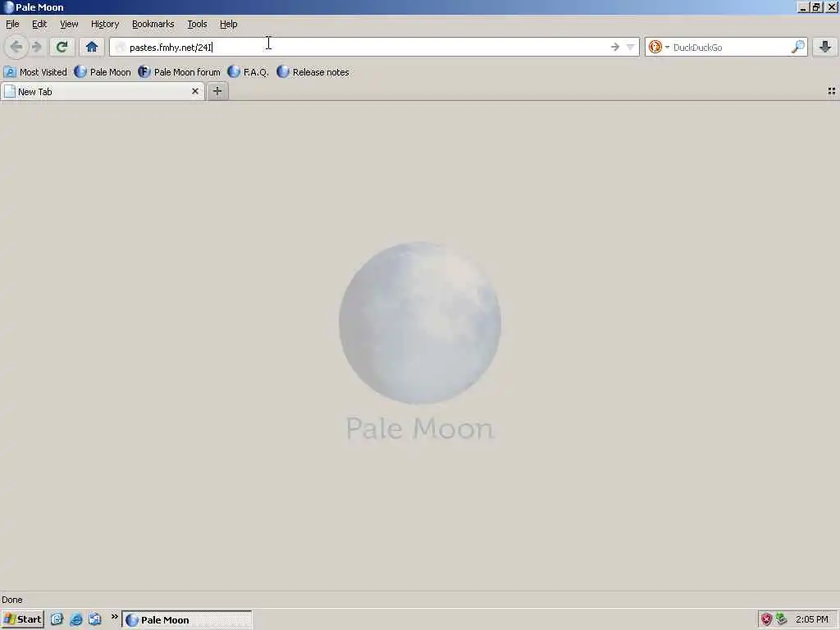Screen dimensions: 840x630
Task: Open the DuckDuckGo search engine selector
Action: click(x=659, y=47)
